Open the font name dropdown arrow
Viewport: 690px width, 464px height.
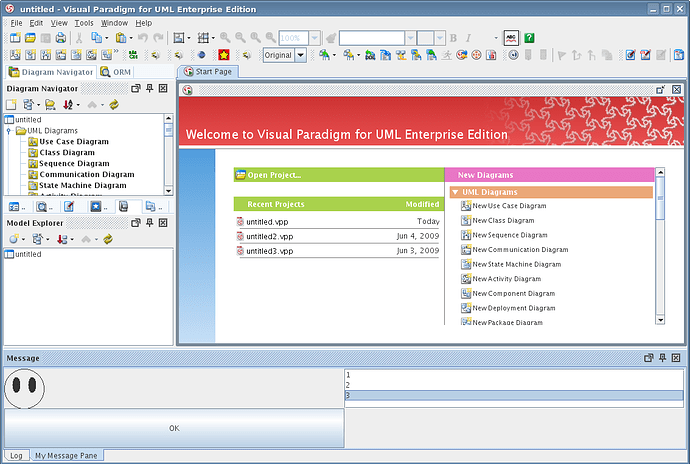click(410, 38)
